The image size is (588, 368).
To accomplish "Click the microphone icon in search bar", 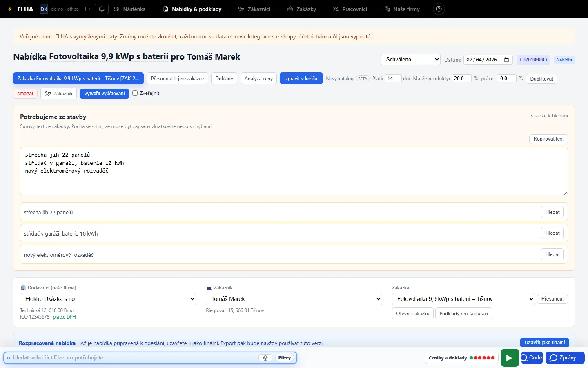I will pyautogui.click(x=265, y=358).
